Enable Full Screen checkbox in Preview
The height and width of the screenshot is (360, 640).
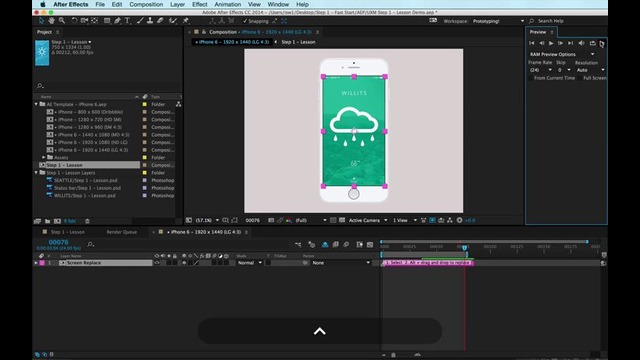[x=580, y=78]
